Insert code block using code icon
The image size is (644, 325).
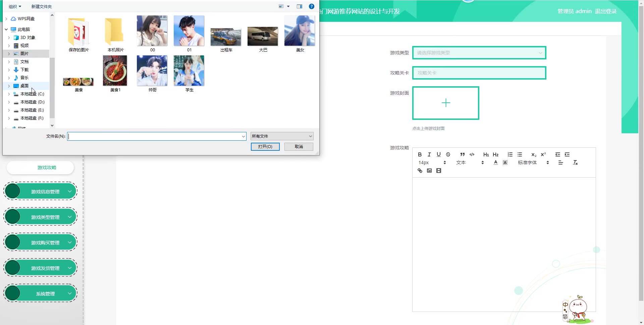pyautogui.click(x=472, y=154)
